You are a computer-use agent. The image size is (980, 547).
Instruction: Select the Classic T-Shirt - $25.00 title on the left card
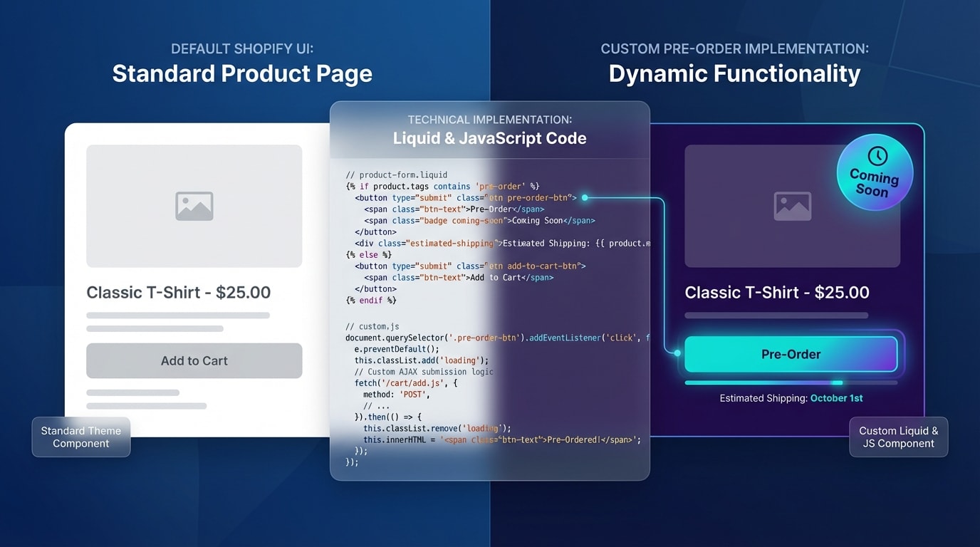[x=178, y=292]
